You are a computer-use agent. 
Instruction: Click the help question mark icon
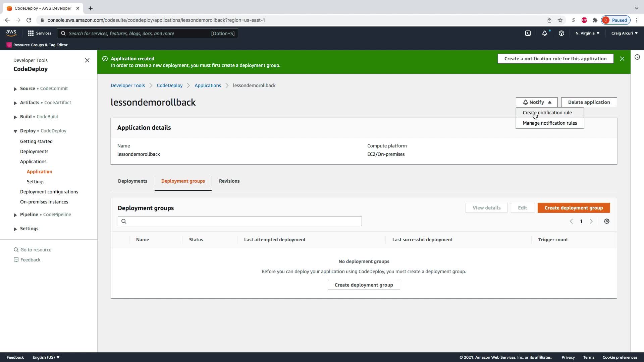[561, 33]
